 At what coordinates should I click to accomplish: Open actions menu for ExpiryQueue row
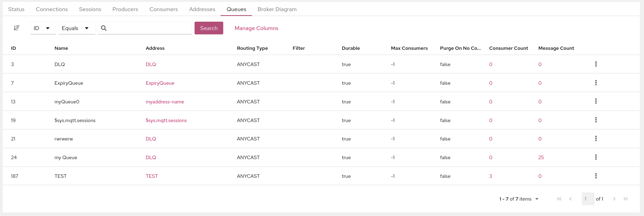596,83
